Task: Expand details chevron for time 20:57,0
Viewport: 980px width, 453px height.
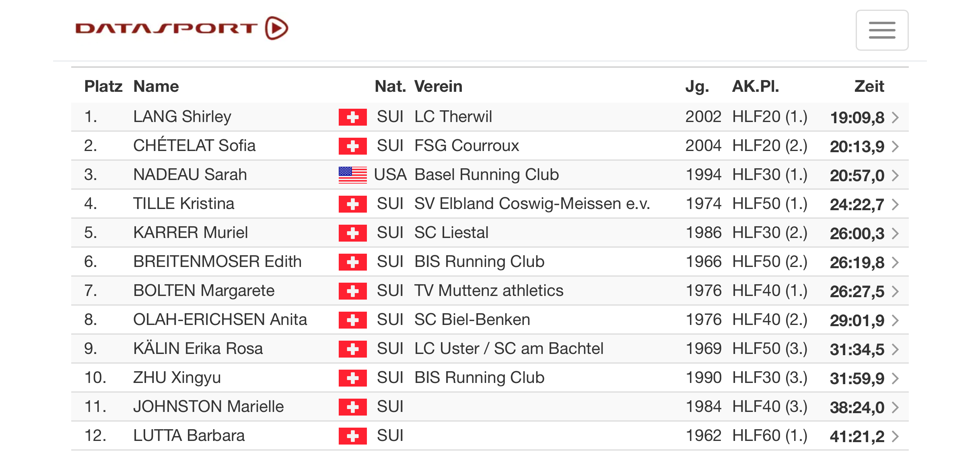Action: 895,176
